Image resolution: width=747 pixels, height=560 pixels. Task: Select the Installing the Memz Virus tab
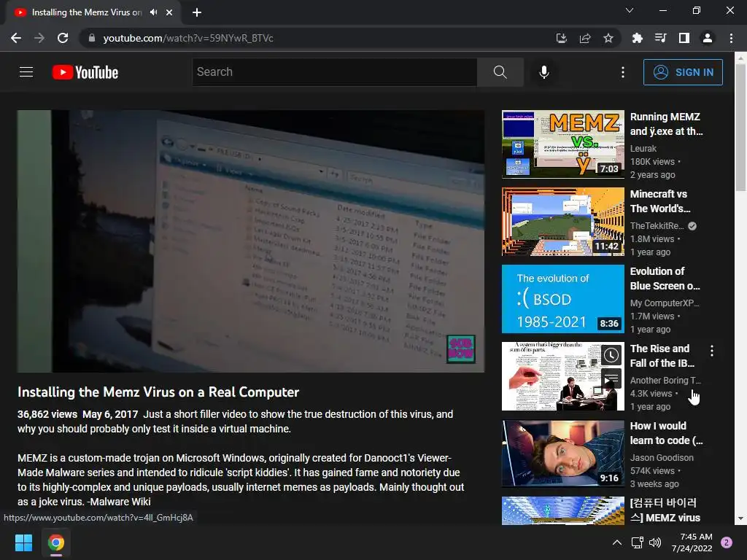click(87, 12)
